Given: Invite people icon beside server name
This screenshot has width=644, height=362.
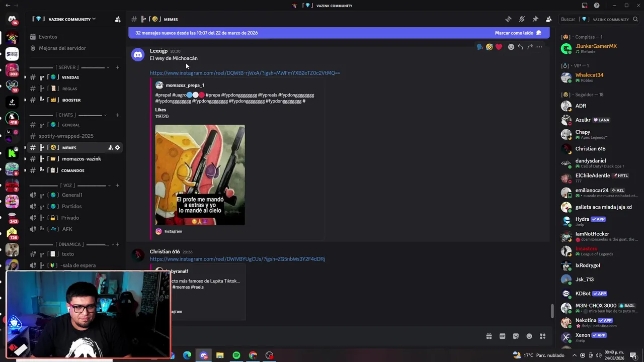Looking at the screenshot, I should coord(118,19).
